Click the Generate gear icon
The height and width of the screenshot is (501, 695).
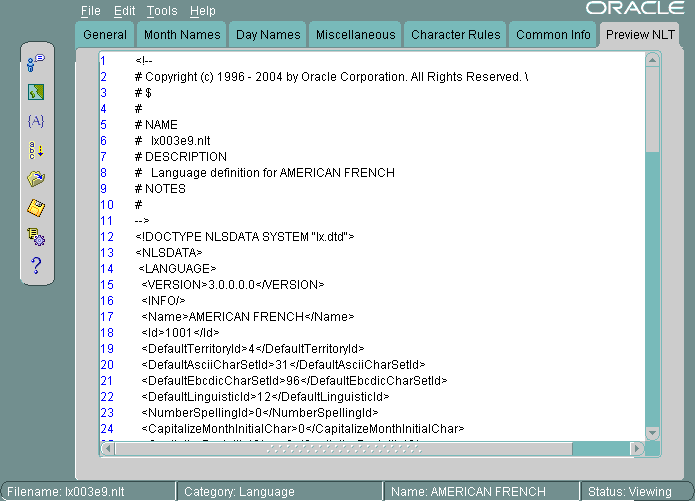[x=36, y=237]
